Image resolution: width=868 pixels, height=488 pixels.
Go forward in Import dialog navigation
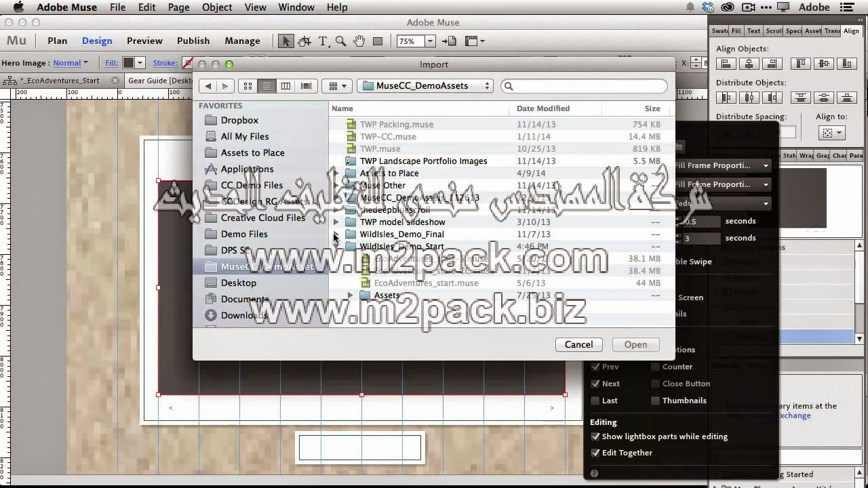click(225, 86)
